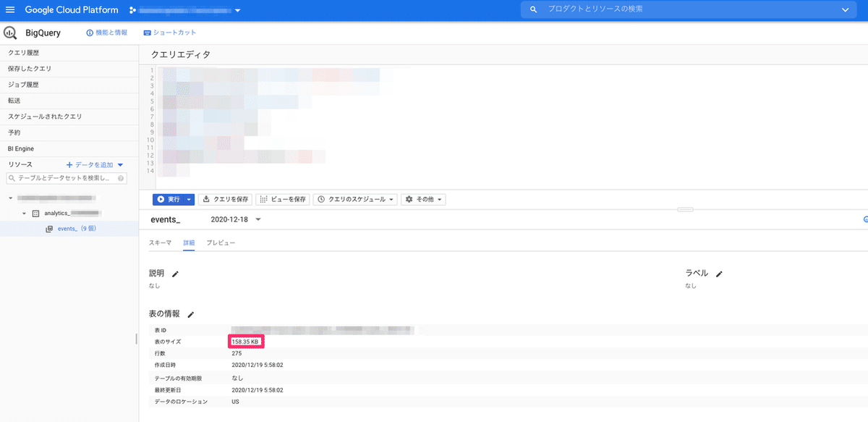This screenshot has height=422, width=868.
Task: Click the table size value 158.35 KB
Action: 245,341
